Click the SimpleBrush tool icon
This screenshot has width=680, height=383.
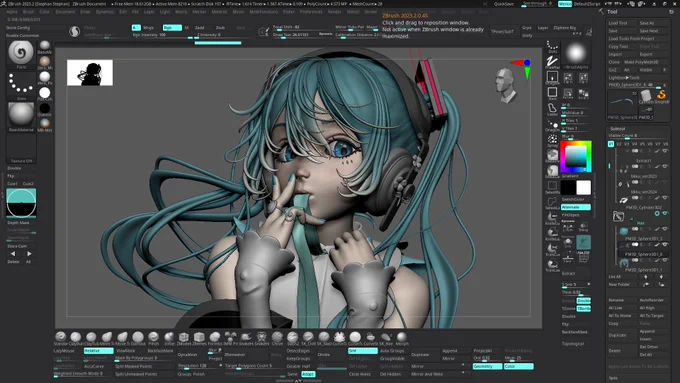coord(661,96)
